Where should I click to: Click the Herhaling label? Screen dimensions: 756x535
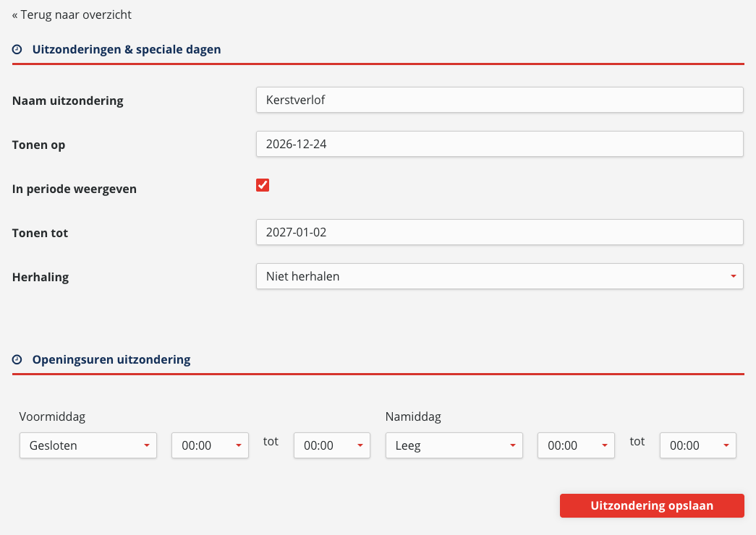pyautogui.click(x=41, y=277)
